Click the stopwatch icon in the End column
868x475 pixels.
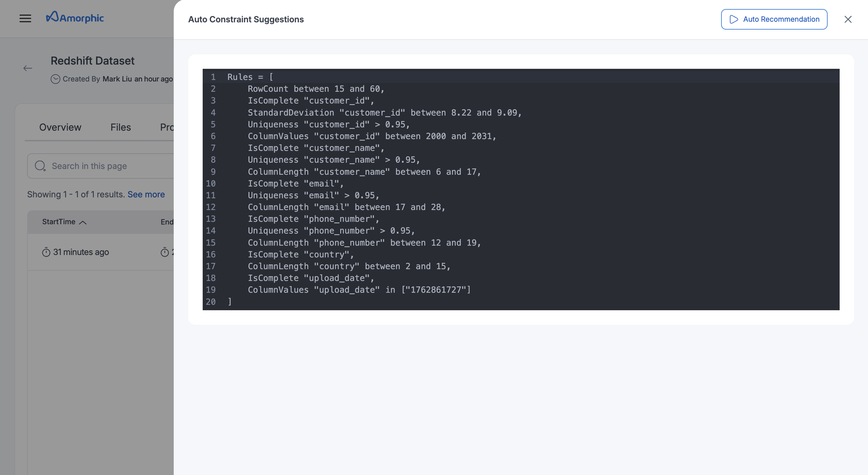(164, 252)
